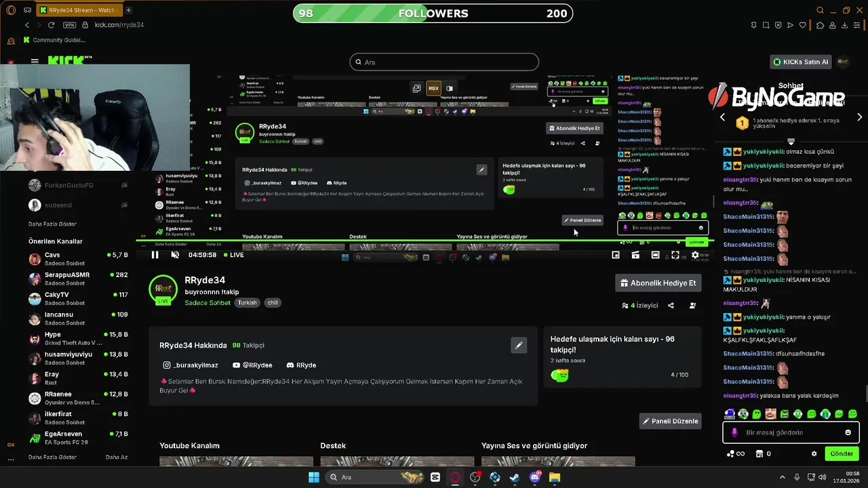Open the @RRydee YouTube link
868x488 pixels.
pos(252,365)
